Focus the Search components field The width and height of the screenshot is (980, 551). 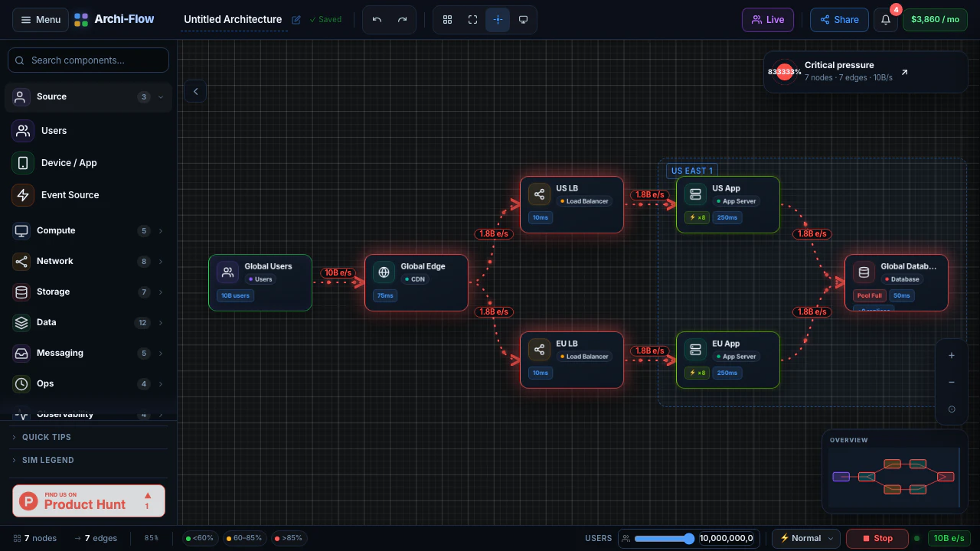[88, 60]
